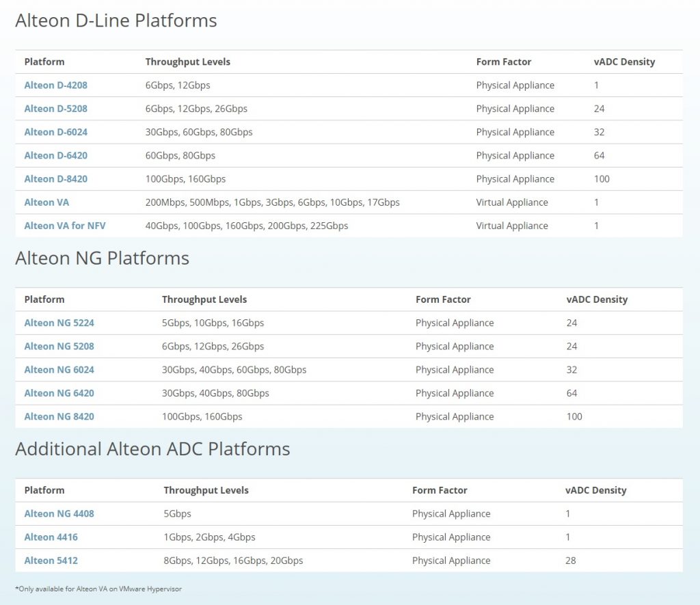Click vADC density '100' in D-8420 row
The image size is (700, 605).
point(602,179)
